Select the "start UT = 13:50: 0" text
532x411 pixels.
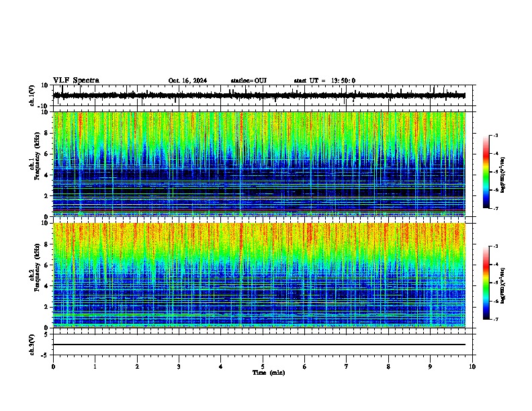click(x=324, y=81)
